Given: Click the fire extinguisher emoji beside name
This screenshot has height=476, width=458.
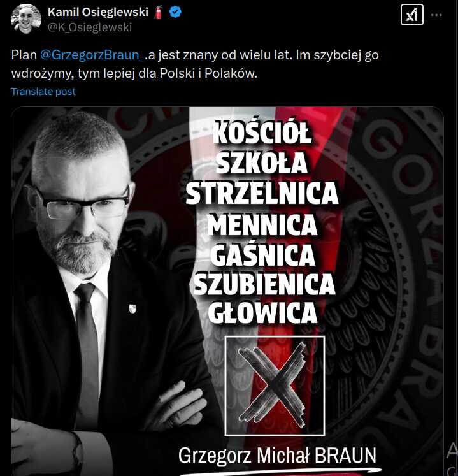Looking at the screenshot, I should 158,13.
